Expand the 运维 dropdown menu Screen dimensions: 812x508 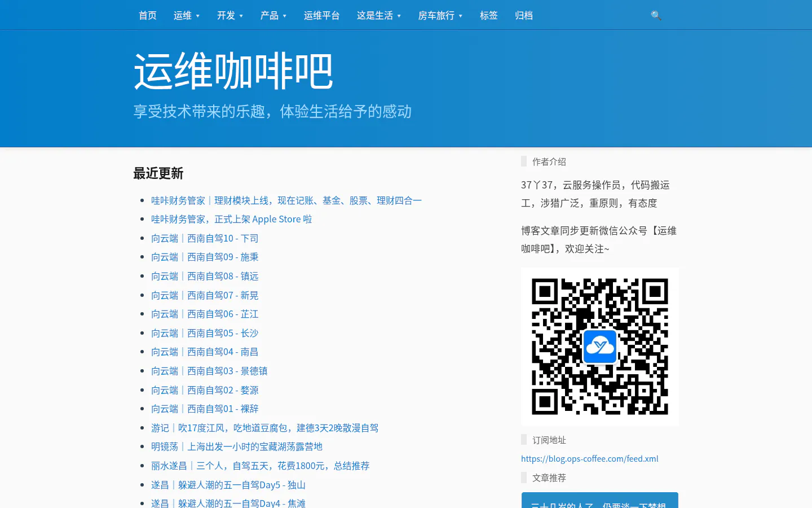(x=187, y=15)
